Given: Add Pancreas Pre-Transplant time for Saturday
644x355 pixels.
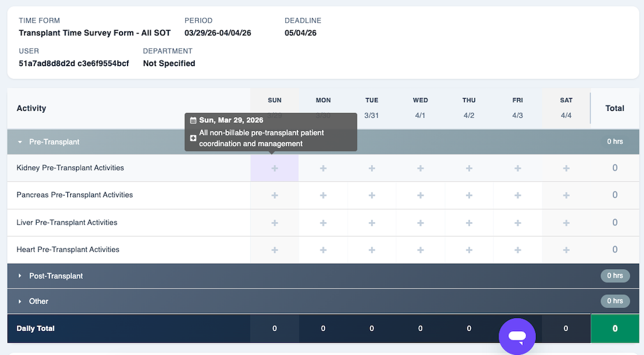Looking at the screenshot, I should coord(566,195).
